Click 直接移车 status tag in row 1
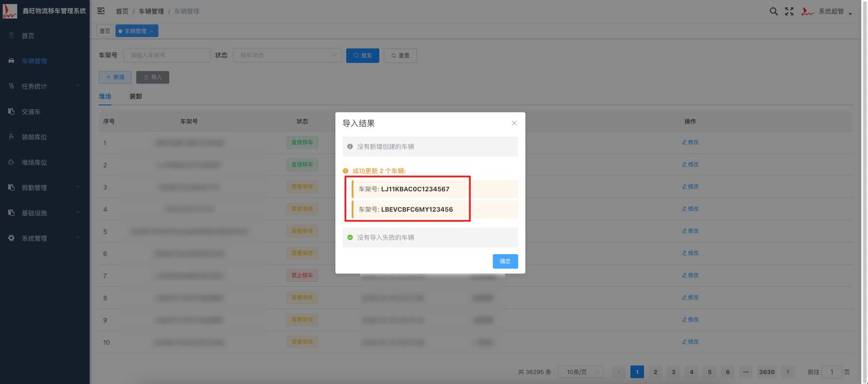This screenshot has width=868, height=384. point(302,142)
